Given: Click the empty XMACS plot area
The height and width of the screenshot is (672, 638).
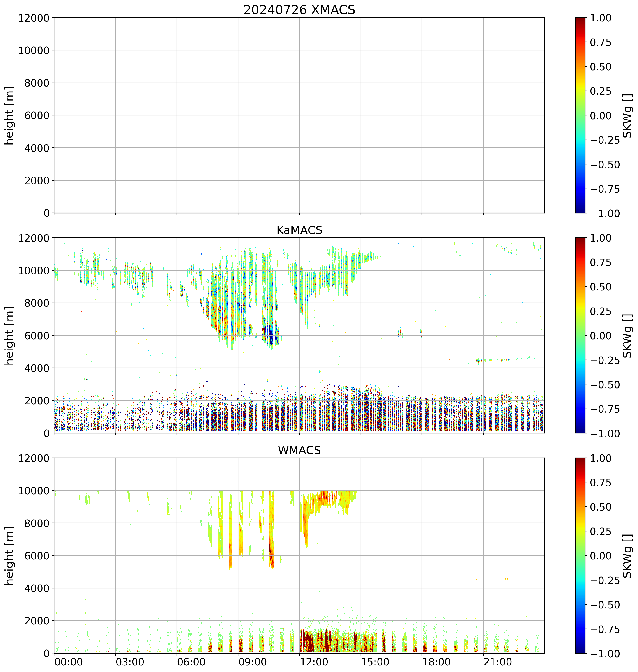Looking at the screenshot, I should point(299,115).
